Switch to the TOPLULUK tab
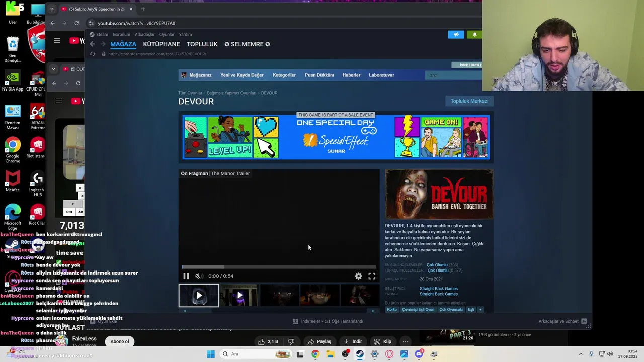Screen dimensions: 644x362 (x=202, y=44)
